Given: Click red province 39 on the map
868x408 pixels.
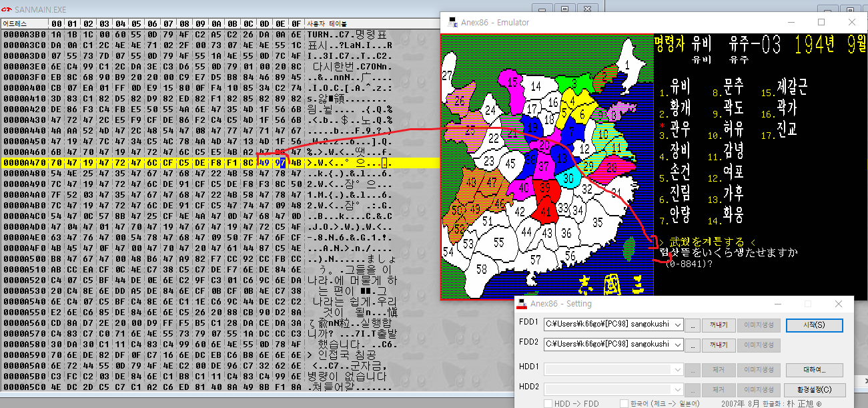Looking at the screenshot, I should [x=545, y=189].
